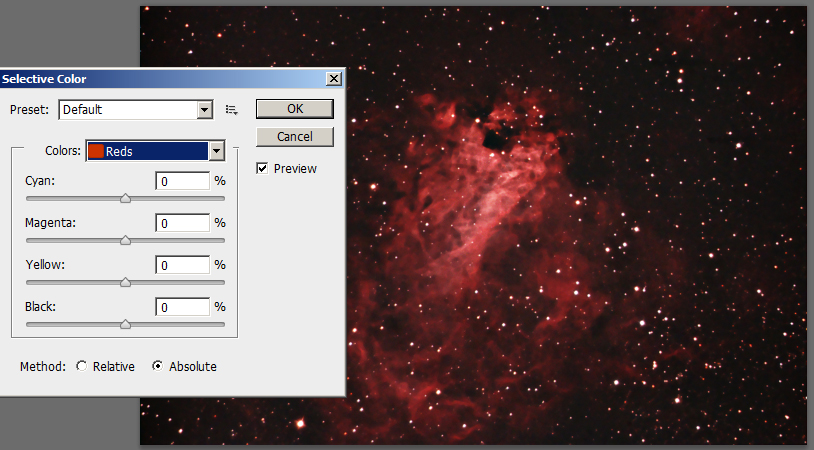Focus the Magenta percentage input field
Screen dimensions: 814x450
point(183,223)
